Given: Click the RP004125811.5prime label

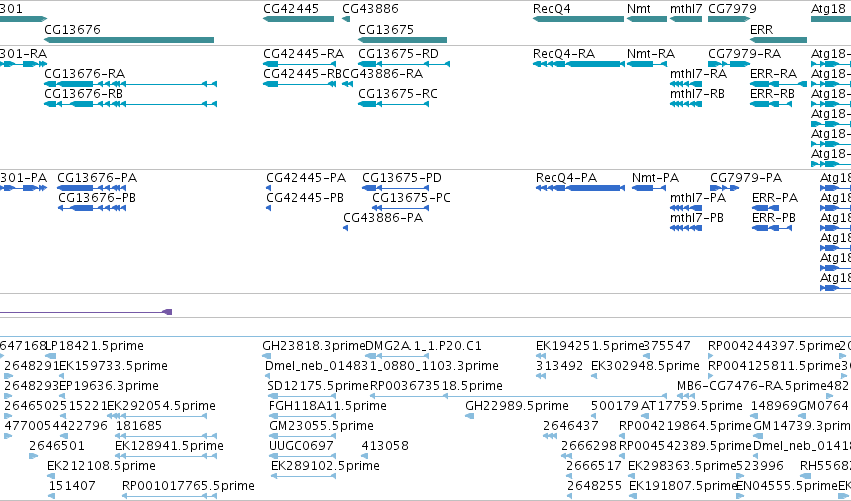Looking at the screenshot, I should [774, 366].
